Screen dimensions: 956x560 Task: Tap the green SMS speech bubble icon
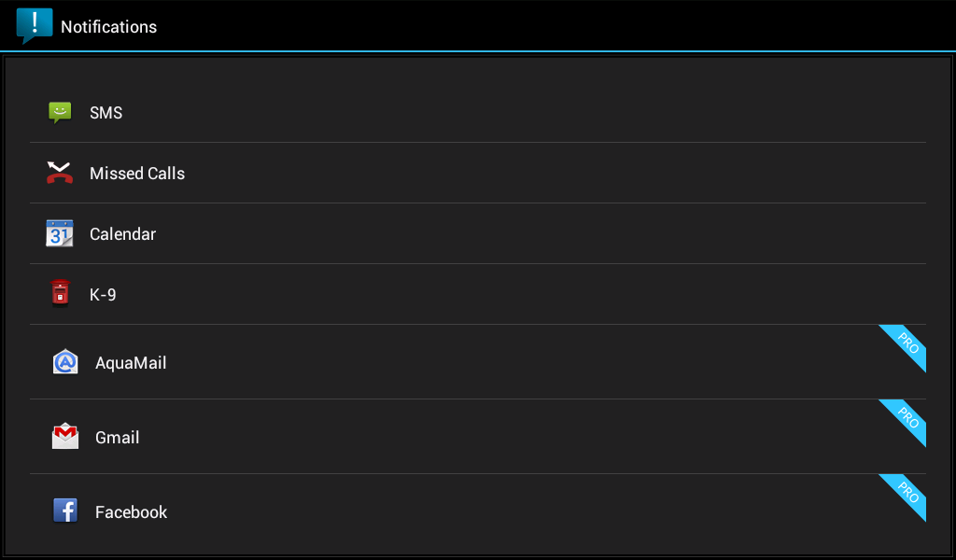tap(60, 113)
